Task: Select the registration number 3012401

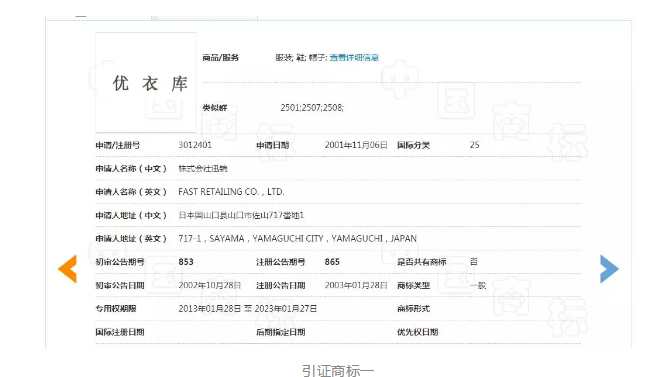Action: coord(195,145)
